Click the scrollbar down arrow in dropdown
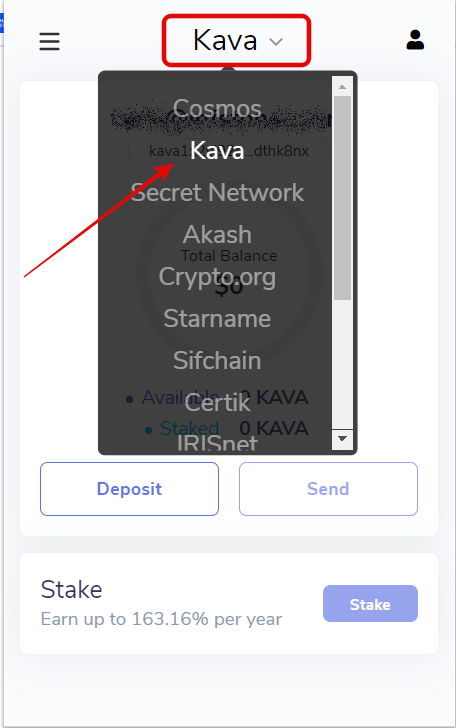 coord(342,438)
